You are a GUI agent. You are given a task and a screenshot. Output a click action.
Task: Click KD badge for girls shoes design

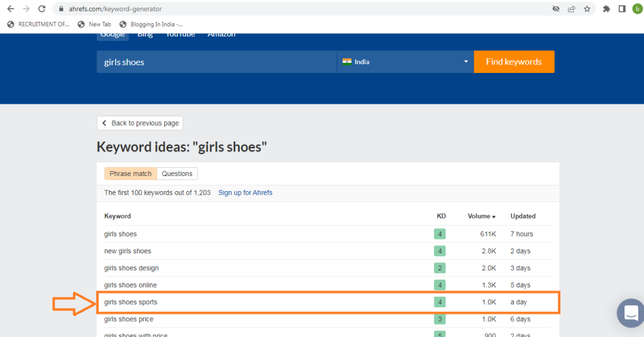point(440,268)
